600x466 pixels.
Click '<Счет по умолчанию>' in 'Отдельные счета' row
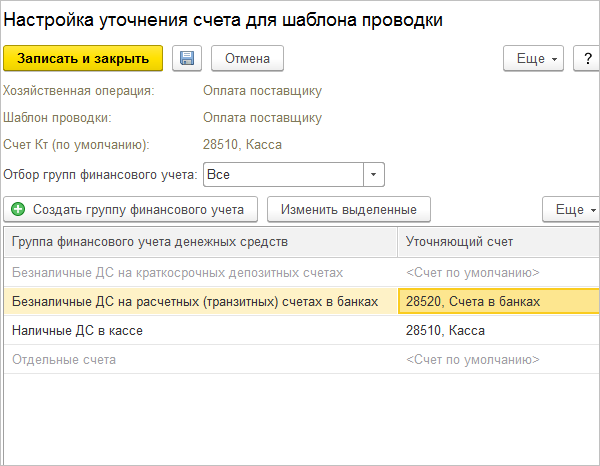point(473,360)
